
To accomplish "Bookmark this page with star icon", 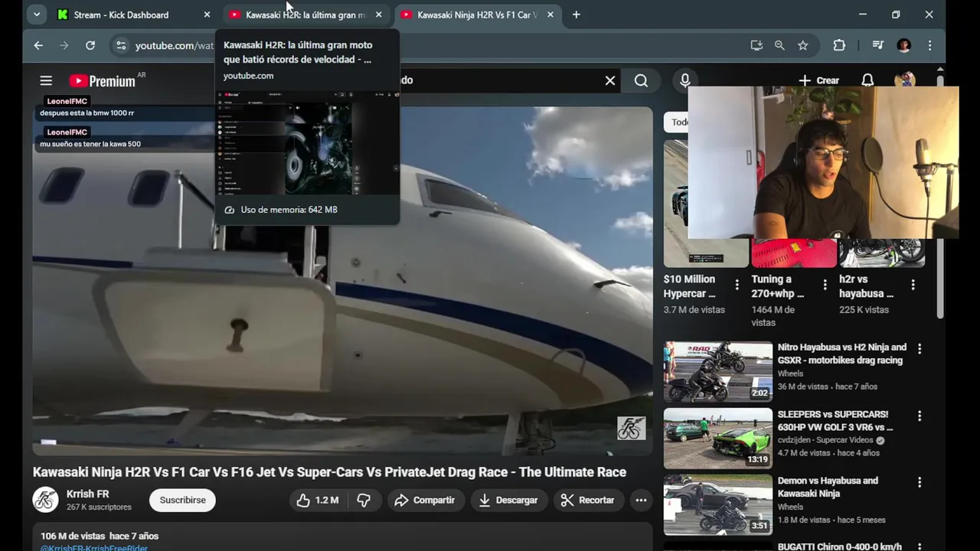I will (x=802, y=46).
